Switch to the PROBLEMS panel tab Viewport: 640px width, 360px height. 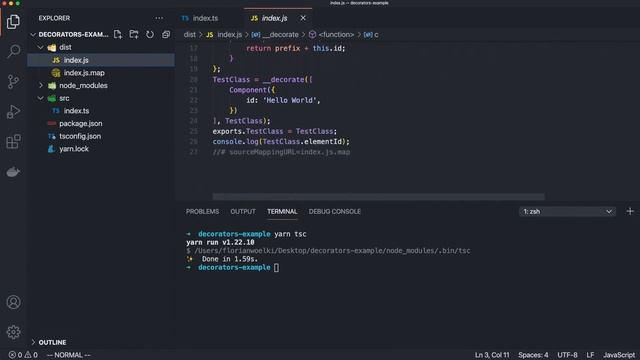click(x=202, y=211)
